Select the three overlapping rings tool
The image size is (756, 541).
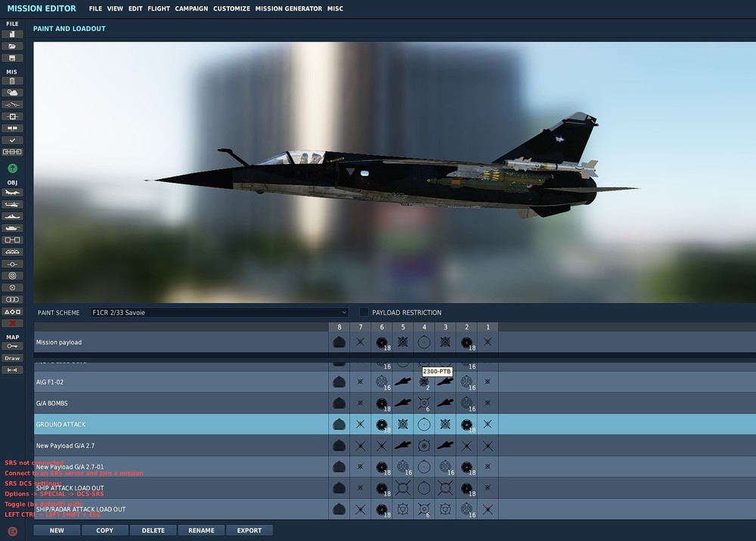coord(13,300)
